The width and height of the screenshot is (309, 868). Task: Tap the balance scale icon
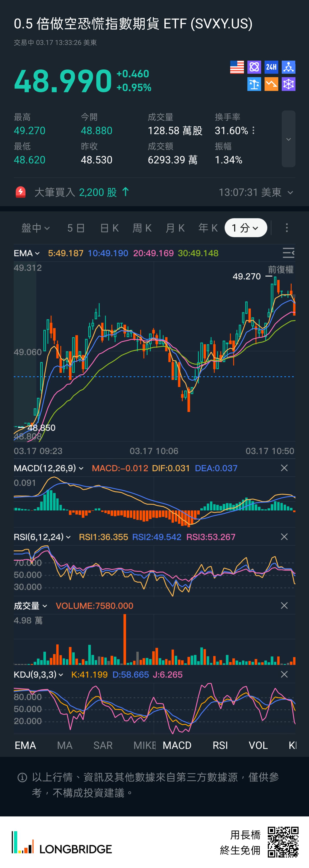(254, 84)
